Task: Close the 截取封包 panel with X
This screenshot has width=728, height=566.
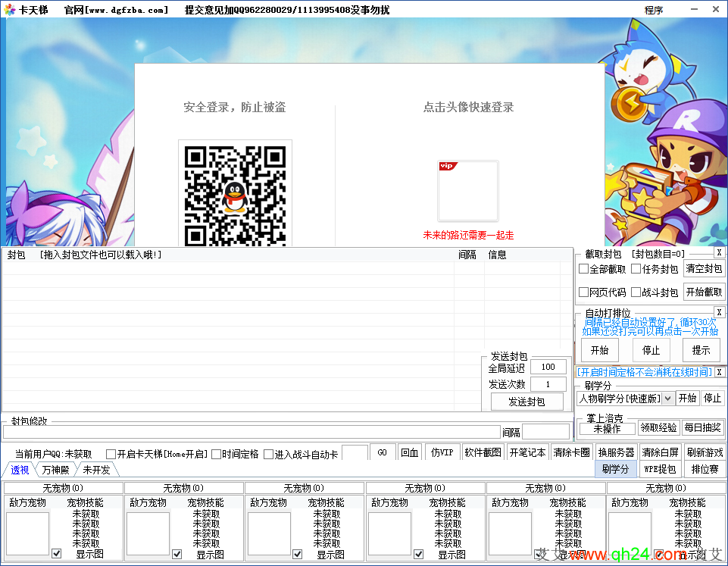Action: (718, 253)
